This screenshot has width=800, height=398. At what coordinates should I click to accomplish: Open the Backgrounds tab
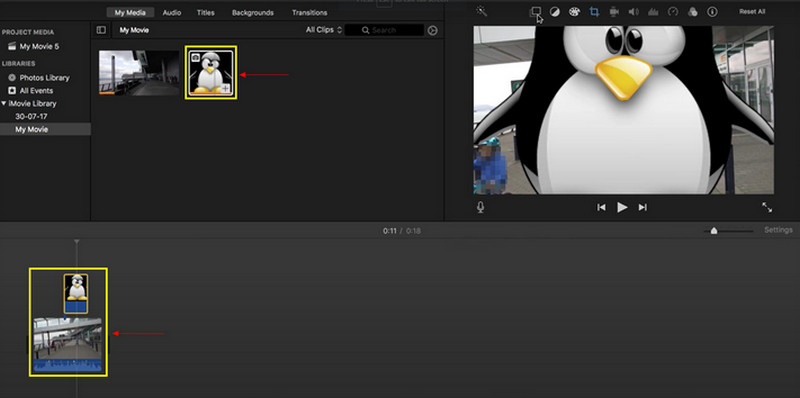253,13
